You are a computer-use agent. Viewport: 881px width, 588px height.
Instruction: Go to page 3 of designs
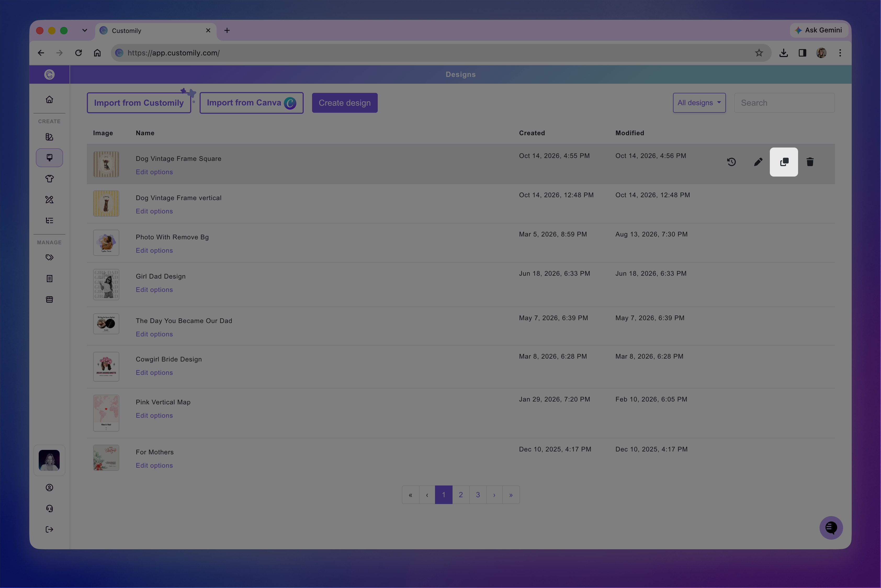pyautogui.click(x=478, y=495)
